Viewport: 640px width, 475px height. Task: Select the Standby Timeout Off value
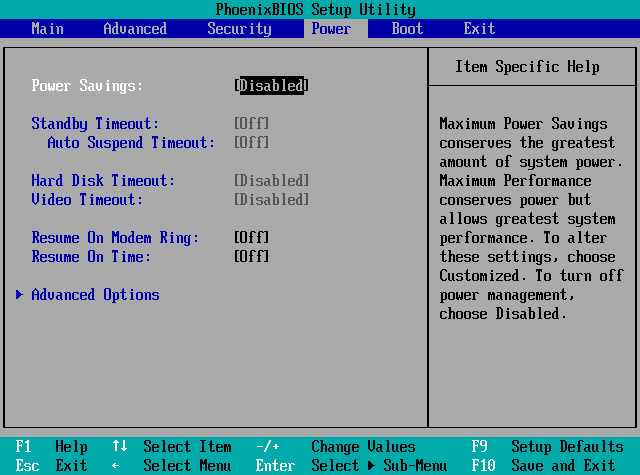click(x=251, y=123)
